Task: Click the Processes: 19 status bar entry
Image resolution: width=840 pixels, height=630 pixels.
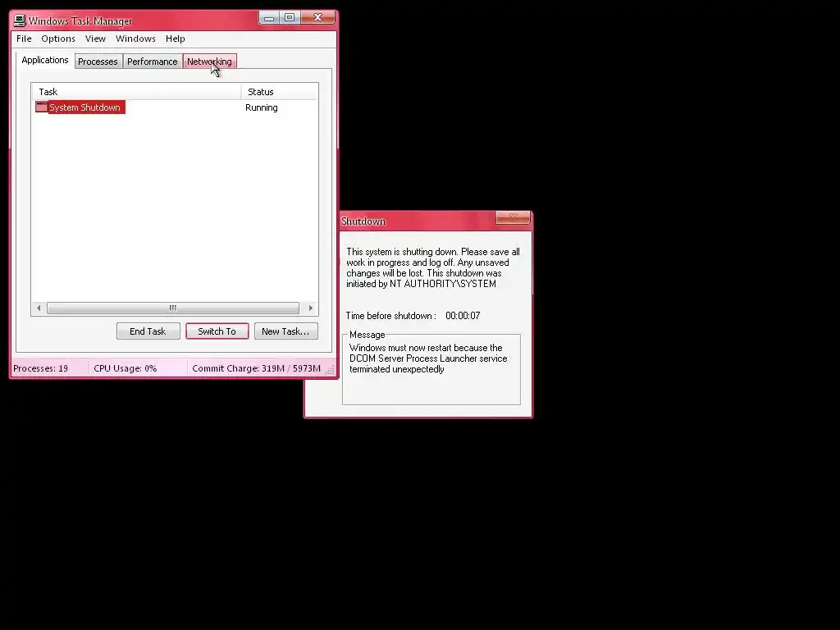Action: 41,368
